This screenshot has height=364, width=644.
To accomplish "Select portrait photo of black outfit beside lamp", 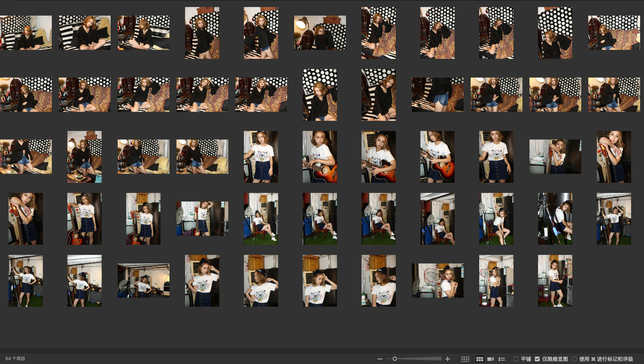I will click(85, 157).
